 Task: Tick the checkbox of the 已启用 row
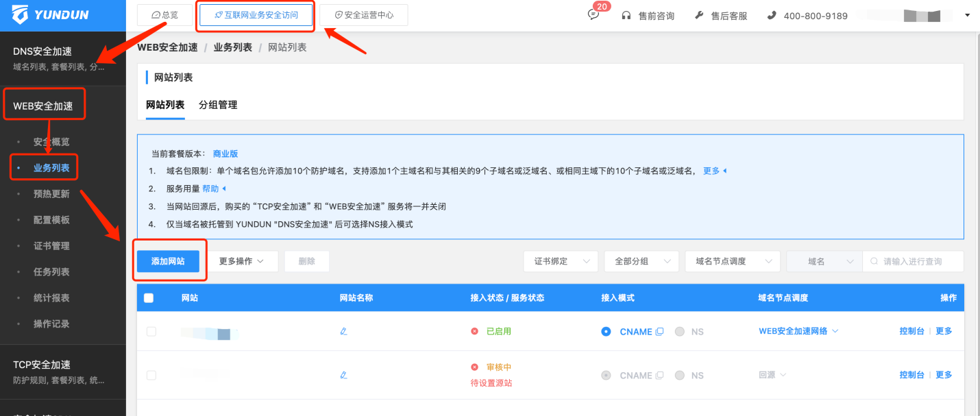tap(151, 332)
